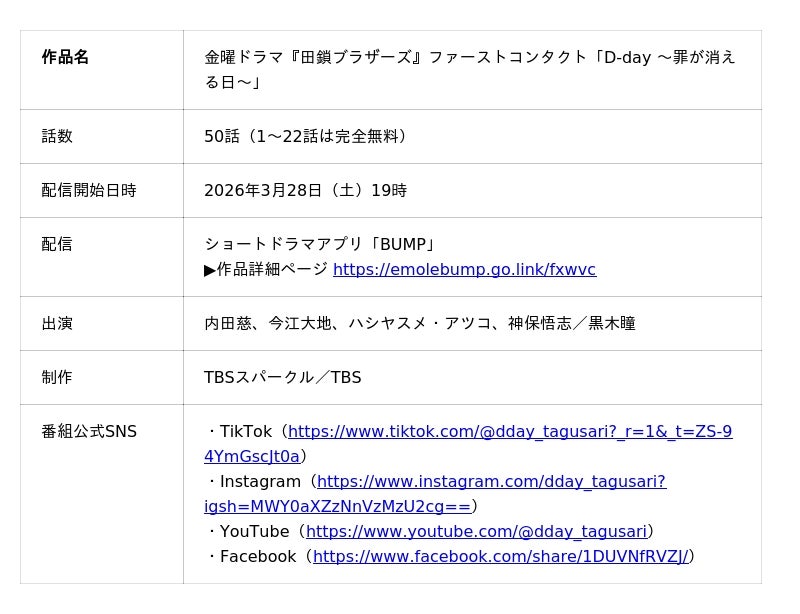
Task: Follow the Instagram dday_tagusari link
Action: pyautogui.click(x=491, y=482)
